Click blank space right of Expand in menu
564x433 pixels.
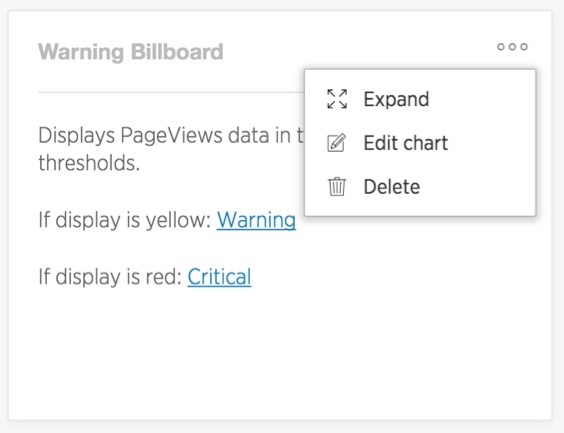click(481, 99)
